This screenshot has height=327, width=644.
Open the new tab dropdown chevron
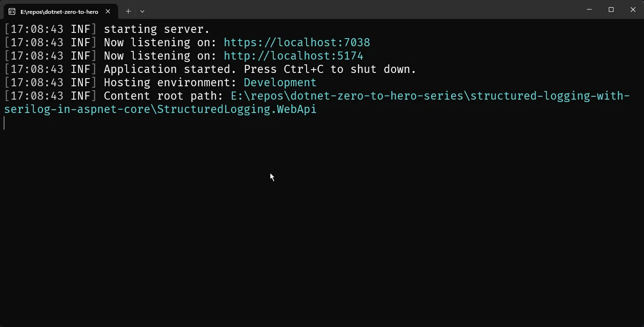142,11
